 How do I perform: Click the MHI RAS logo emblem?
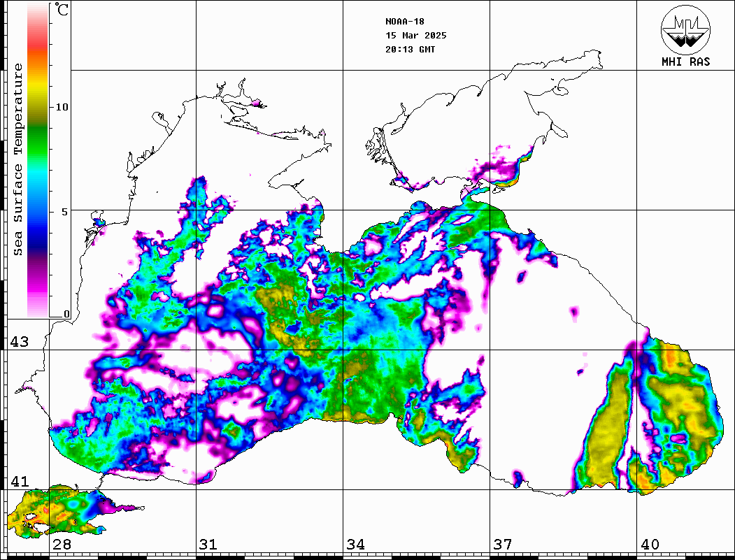pos(686,30)
